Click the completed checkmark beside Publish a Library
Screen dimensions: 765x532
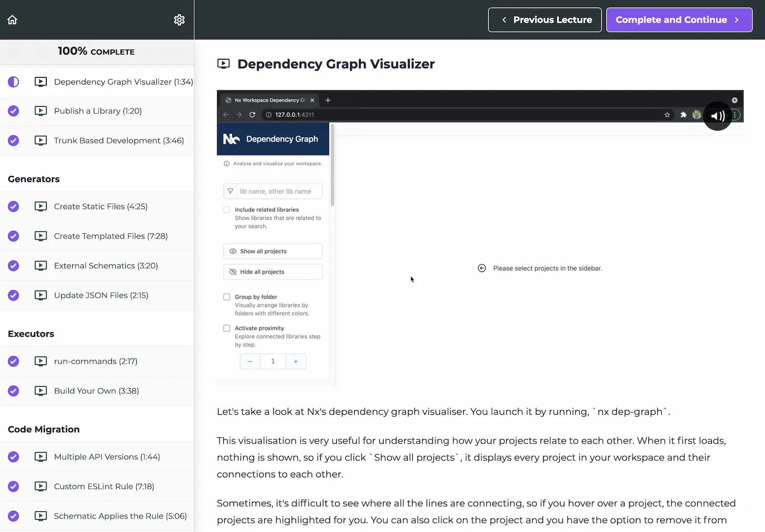click(13, 111)
